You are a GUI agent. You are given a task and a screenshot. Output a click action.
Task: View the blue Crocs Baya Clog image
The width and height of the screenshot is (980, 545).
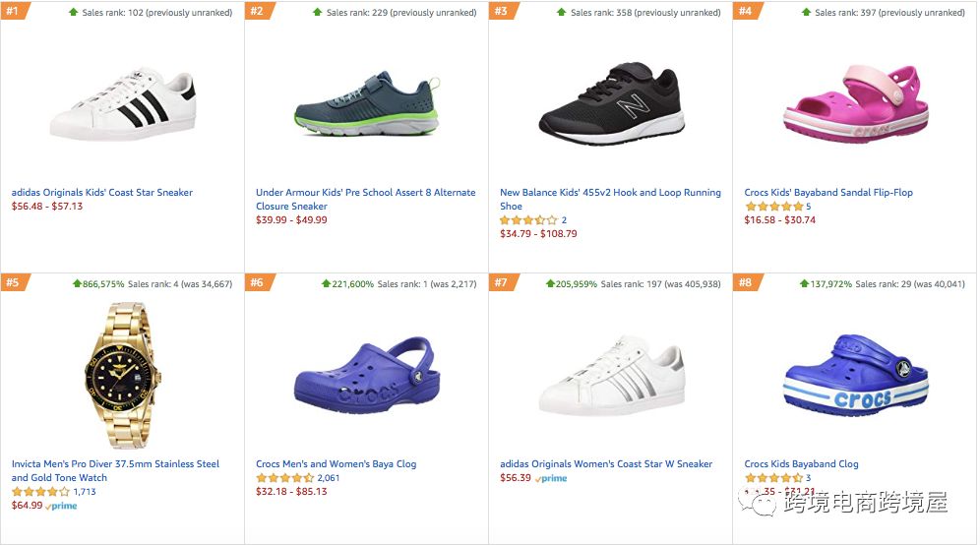click(x=366, y=379)
